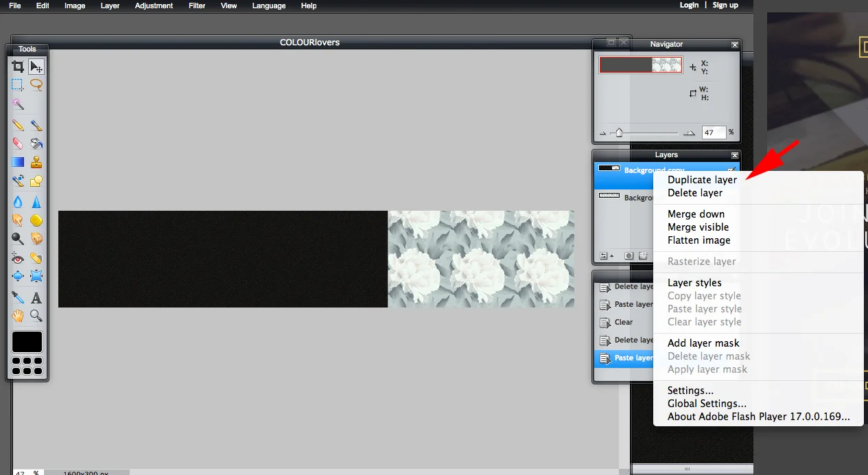Select the Colorpicker eyedropper tool
The height and width of the screenshot is (475, 868).
tap(18, 298)
